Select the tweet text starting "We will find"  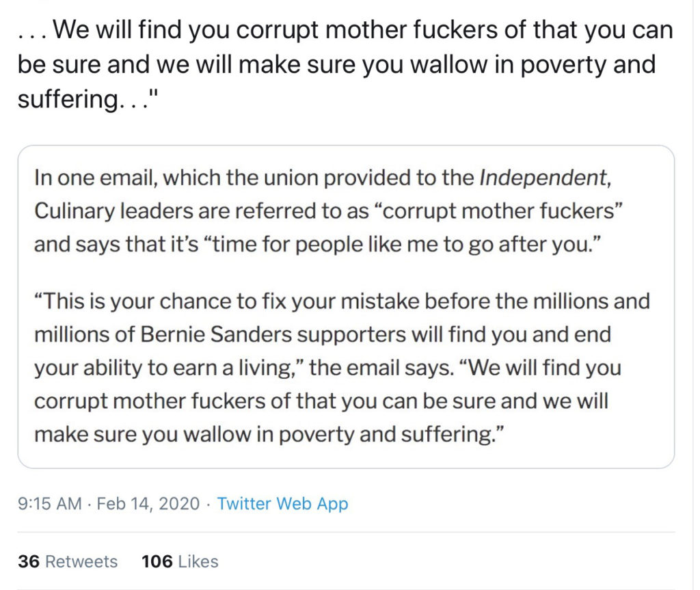click(345, 64)
